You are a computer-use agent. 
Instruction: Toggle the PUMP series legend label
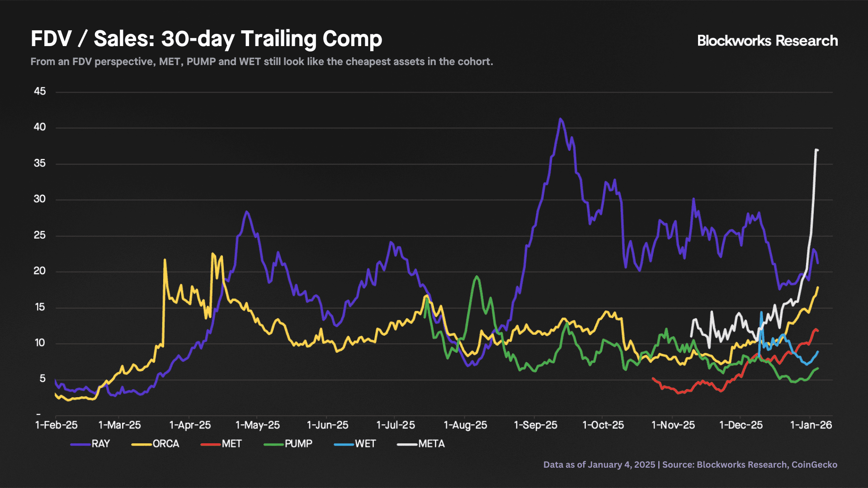298,444
